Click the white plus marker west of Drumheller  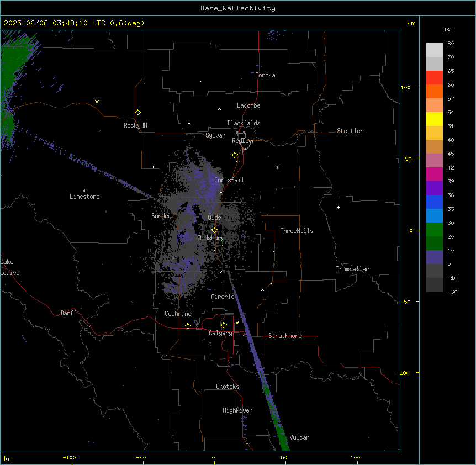pyautogui.click(x=338, y=207)
